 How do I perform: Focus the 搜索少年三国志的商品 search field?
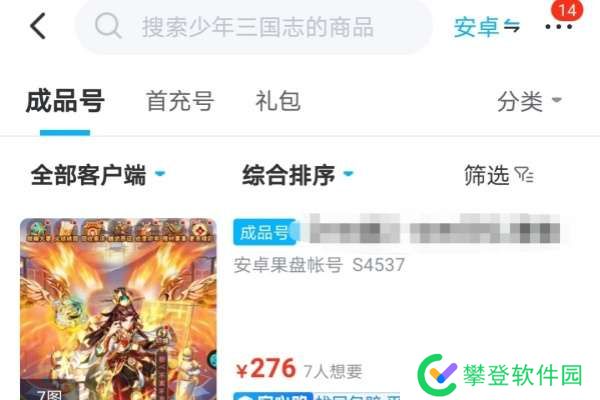(x=254, y=26)
